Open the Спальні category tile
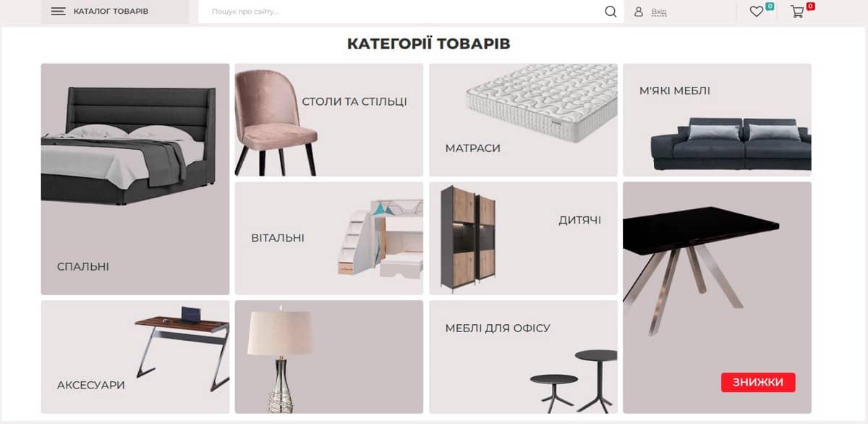Screen dimensions: 868x424 [135, 179]
